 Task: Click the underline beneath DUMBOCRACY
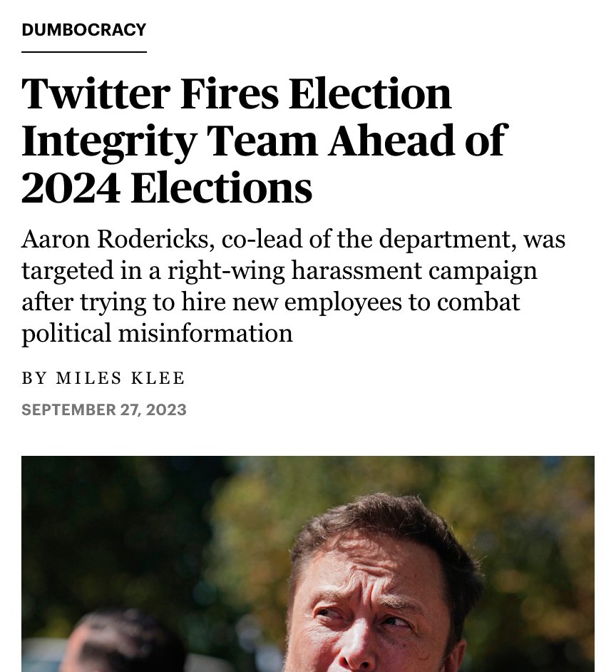click(x=84, y=52)
